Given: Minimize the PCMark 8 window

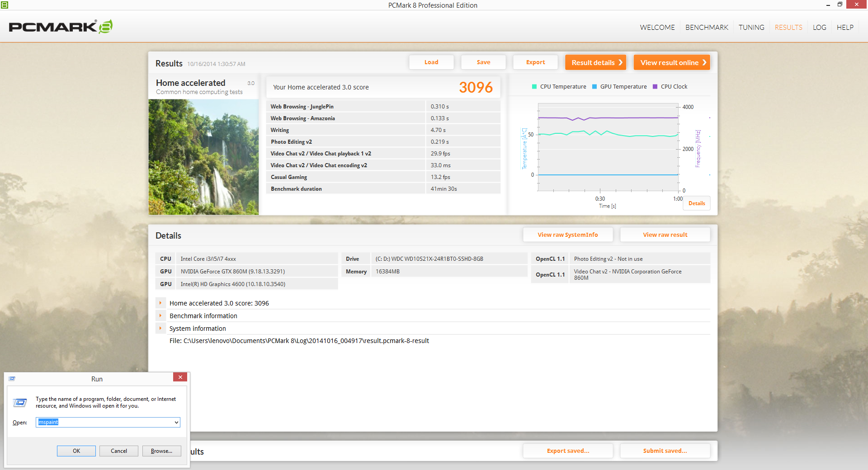Looking at the screenshot, I should point(828,5).
